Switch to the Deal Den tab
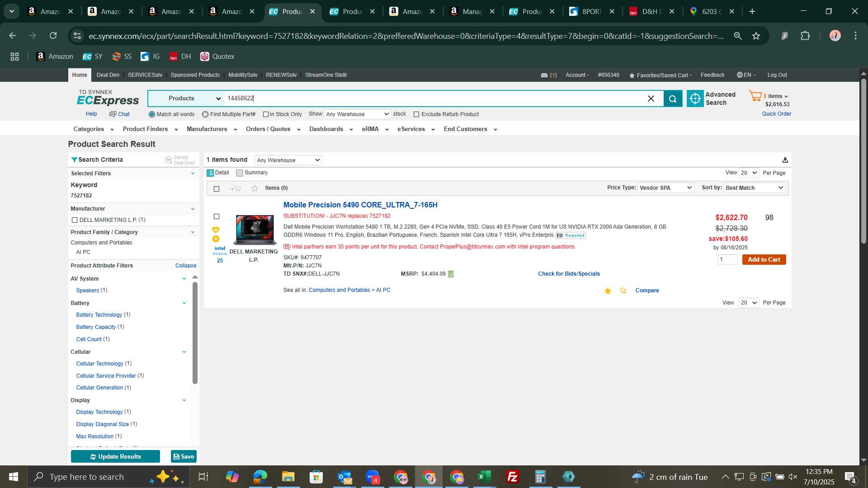The image size is (868, 488). tap(108, 75)
